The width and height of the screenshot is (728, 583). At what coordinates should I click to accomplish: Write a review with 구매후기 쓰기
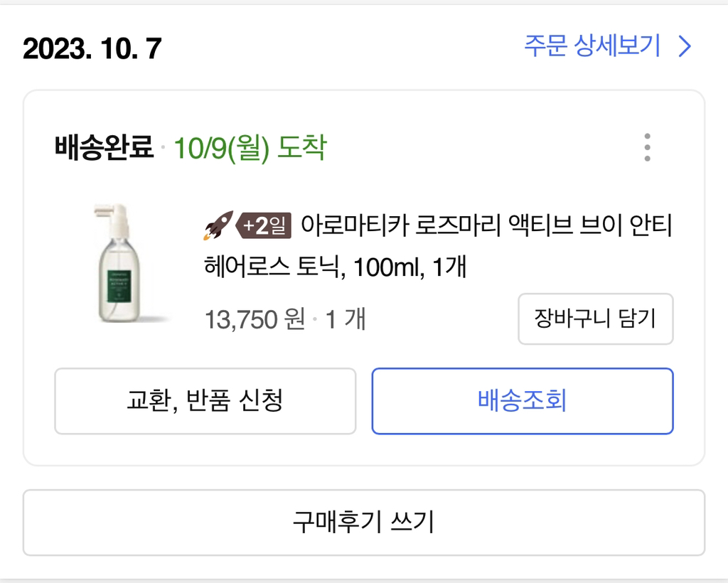(x=364, y=523)
